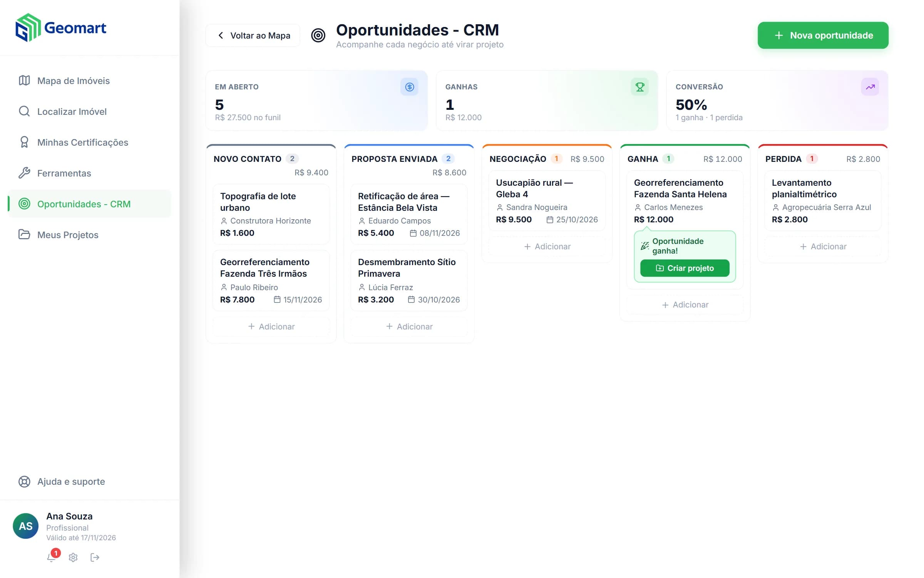Click calendar icon next to 30/10/2026
This screenshot has width=924, height=578.
pyautogui.click(x=411, y=299)
